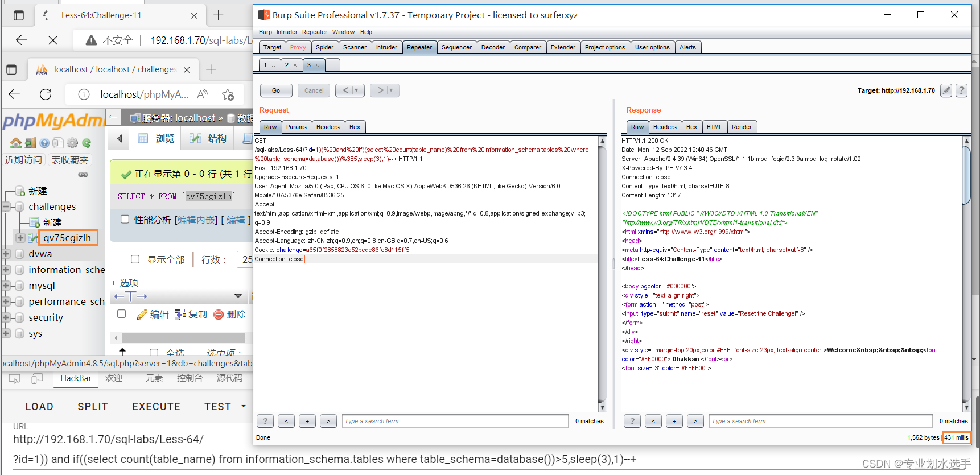The image size is (980, 475).
Task: Open the Project options tab
Action: 605,47
